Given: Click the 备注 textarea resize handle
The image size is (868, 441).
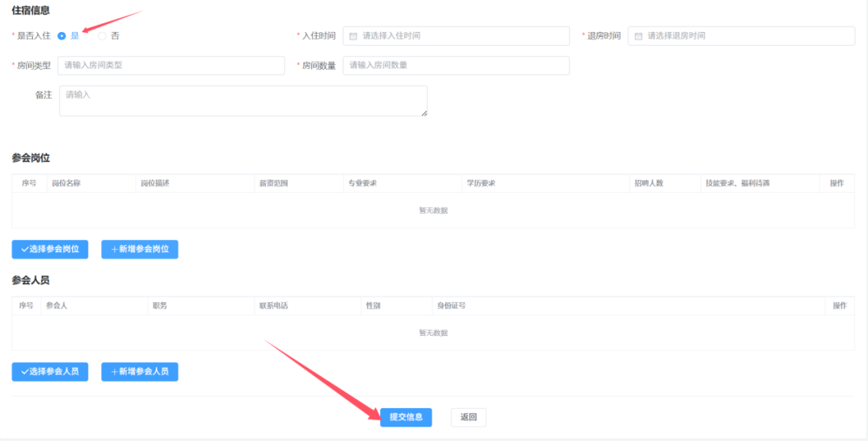Looking at the screenshot, I should (x=424, y=112).
